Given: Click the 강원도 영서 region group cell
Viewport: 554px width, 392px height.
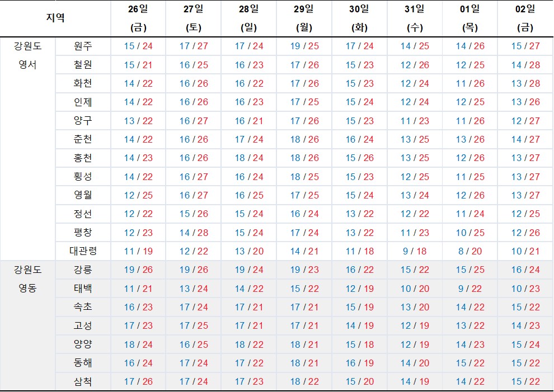Looking at the screenshot, I should 27,149.
